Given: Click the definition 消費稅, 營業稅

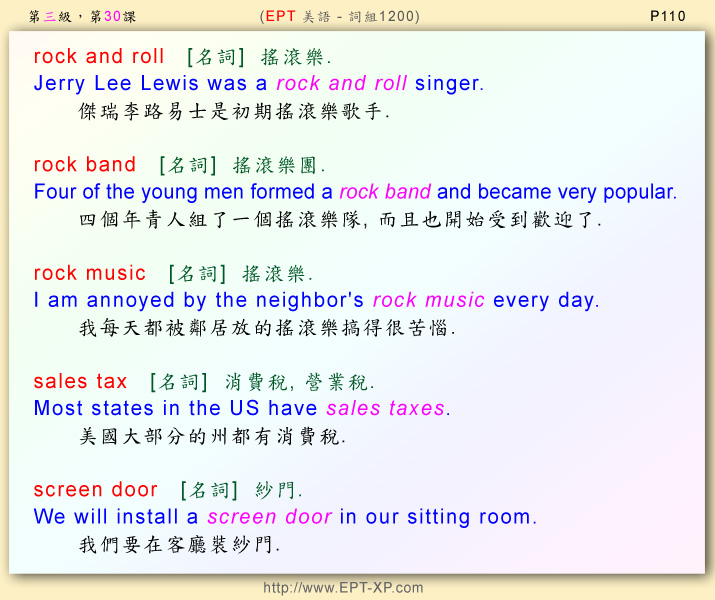Looking at the screenshot, I should click(x=299, y=382).
